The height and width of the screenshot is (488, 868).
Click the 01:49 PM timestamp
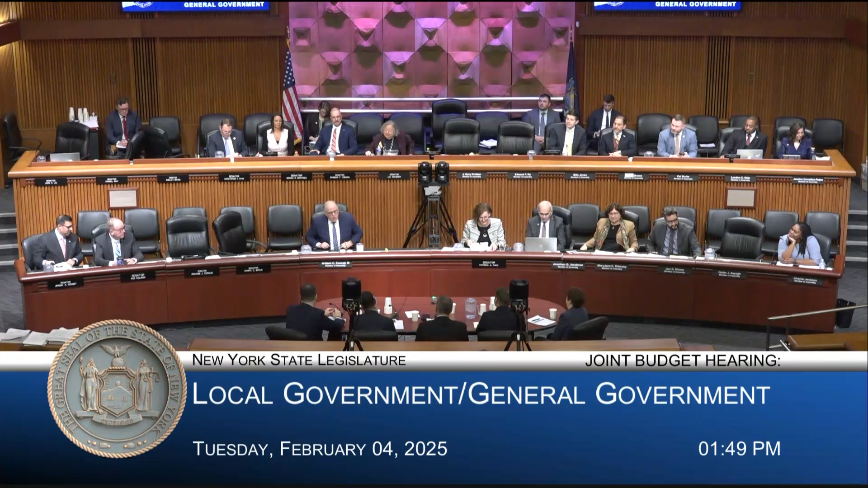(x=739, y=449)
